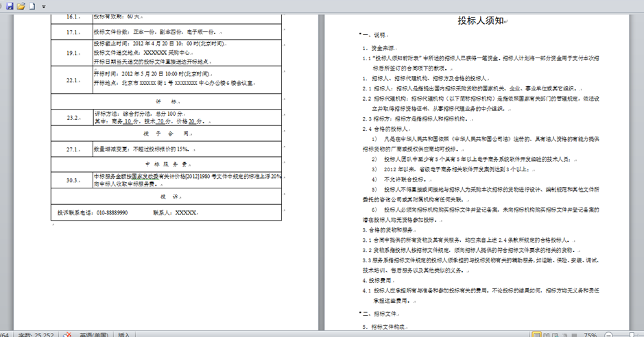Click the Save icon in the quick access toolbar
The height and width of the screenshot is (337, 644).
coord(10,5)
